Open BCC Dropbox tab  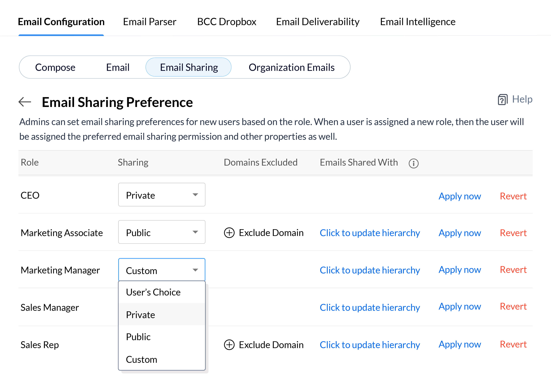(227, 22)
